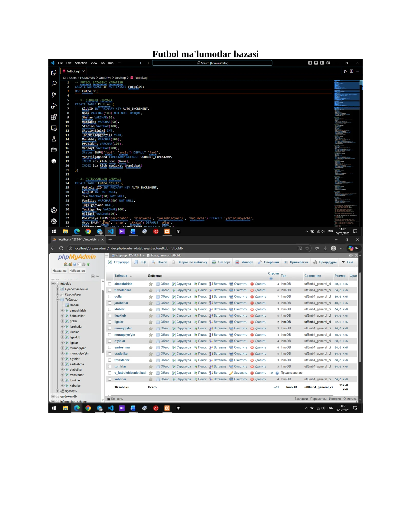
Task: Click phpMyAdmin reload navigation icon
Action: tap(88, 264)
